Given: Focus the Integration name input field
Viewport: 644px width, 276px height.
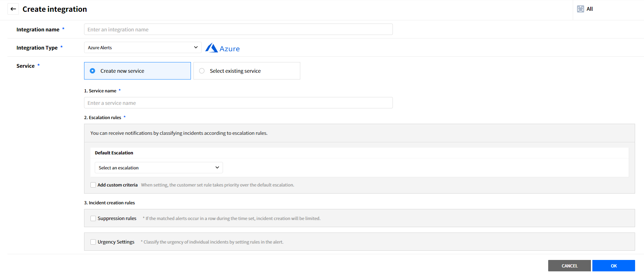Looking at the screenshot, I should [x=238, y=30].
